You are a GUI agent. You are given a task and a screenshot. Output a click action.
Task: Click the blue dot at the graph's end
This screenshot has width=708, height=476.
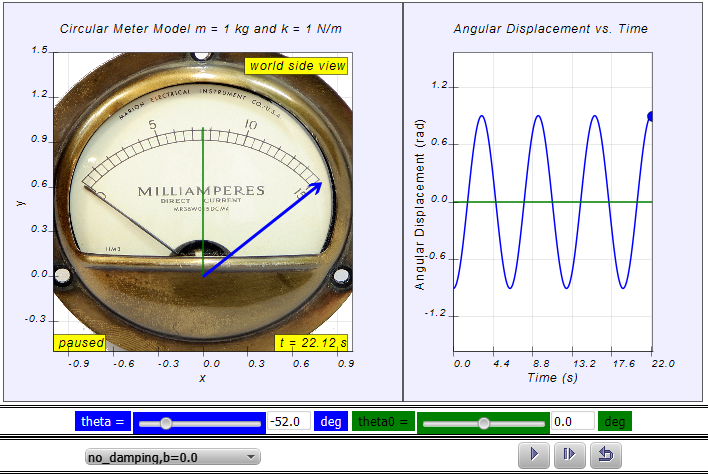pyautogui.click(x=651, y=117)
